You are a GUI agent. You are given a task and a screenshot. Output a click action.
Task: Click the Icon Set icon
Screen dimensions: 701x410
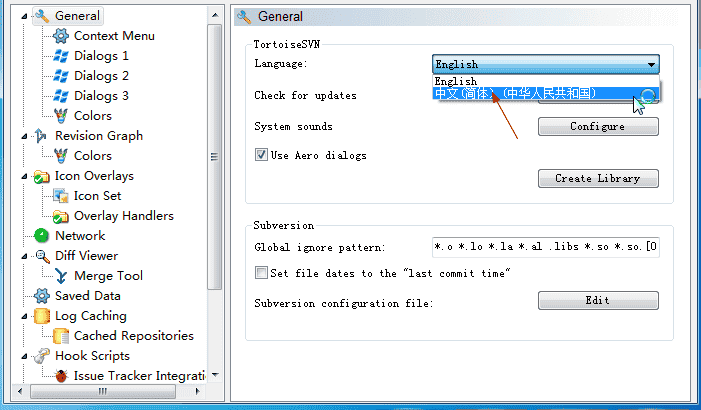pos(61,196)
